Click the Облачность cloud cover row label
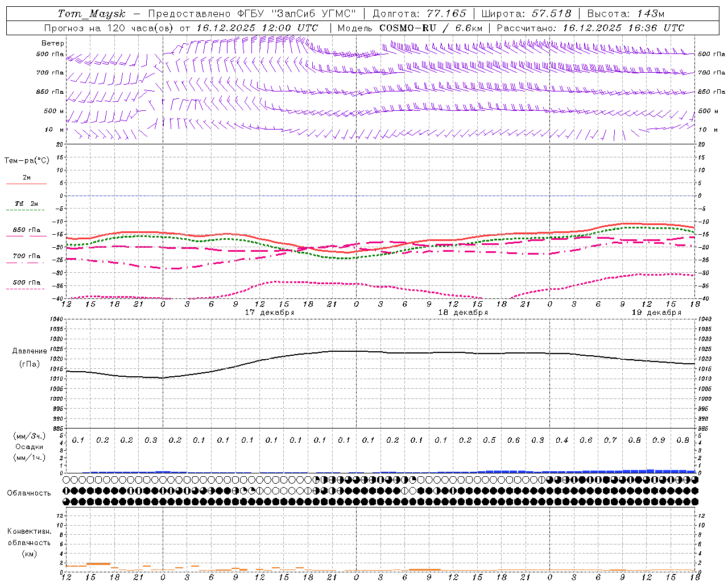 click(29, 493)
